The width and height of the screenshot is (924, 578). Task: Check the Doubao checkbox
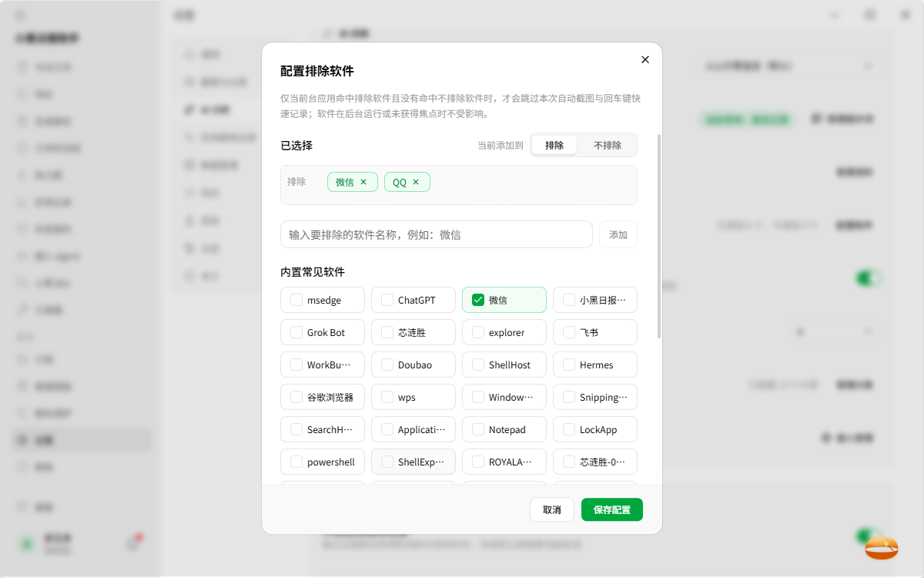pos(387,365)
